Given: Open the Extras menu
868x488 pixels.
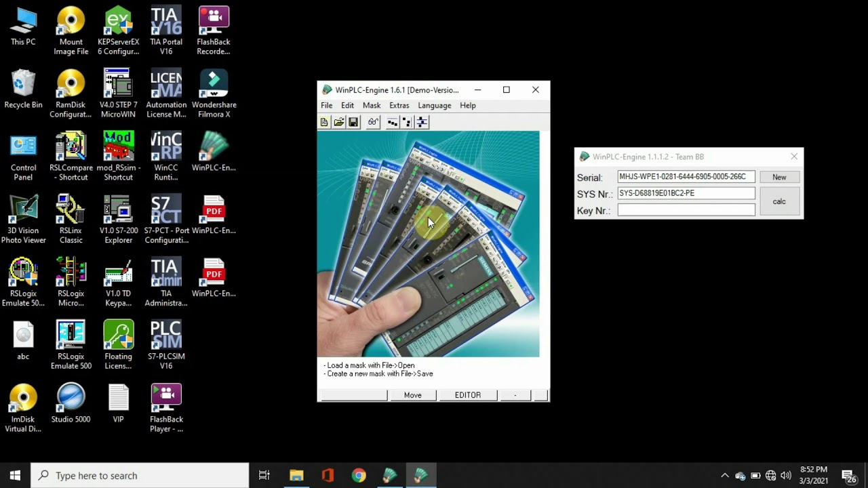Looking at the screenshot, I should coord(399,106).
